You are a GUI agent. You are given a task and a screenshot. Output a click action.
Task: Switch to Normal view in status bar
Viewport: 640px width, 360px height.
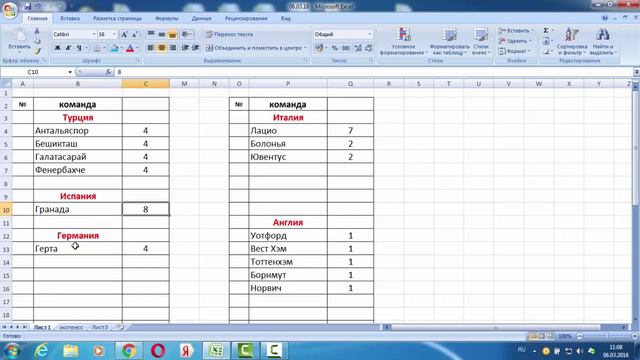533,336
